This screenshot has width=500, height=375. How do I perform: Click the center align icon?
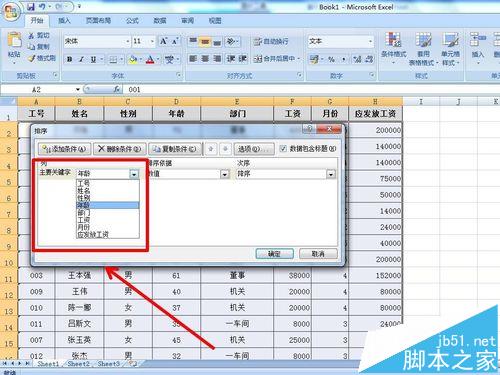[205, 59]
